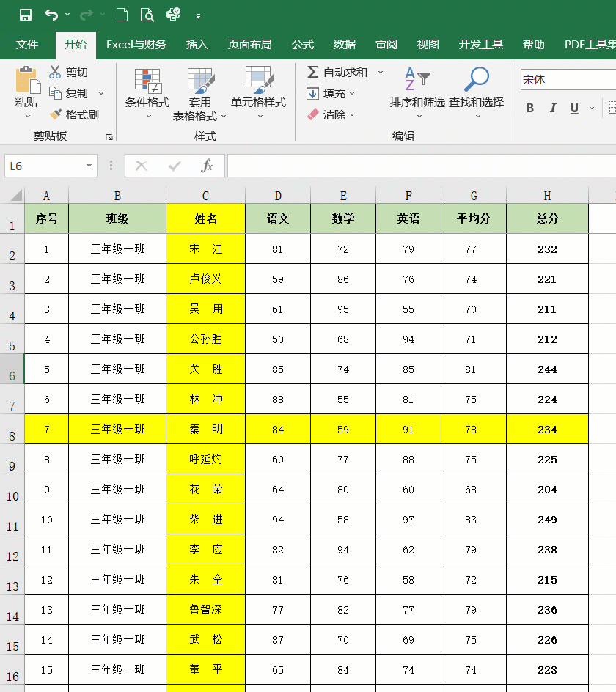
Task: Toggle Italic formatting
Action: coord(552,108)
